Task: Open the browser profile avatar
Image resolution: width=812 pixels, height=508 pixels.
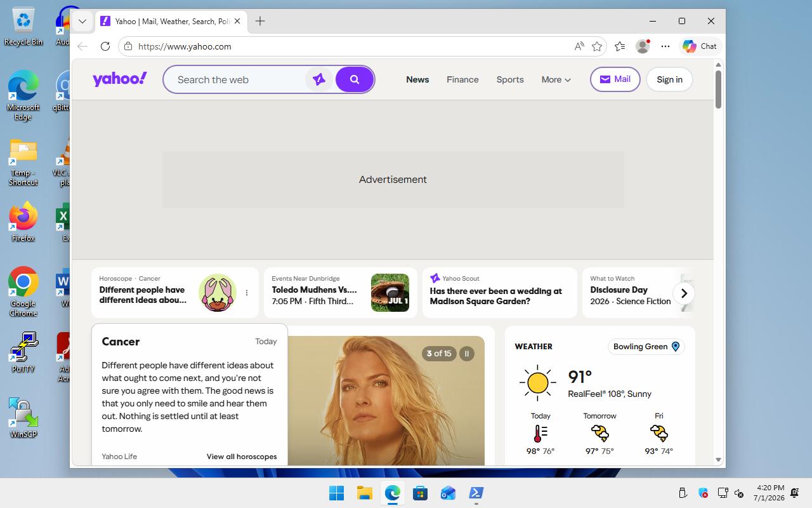Action: 643,46
